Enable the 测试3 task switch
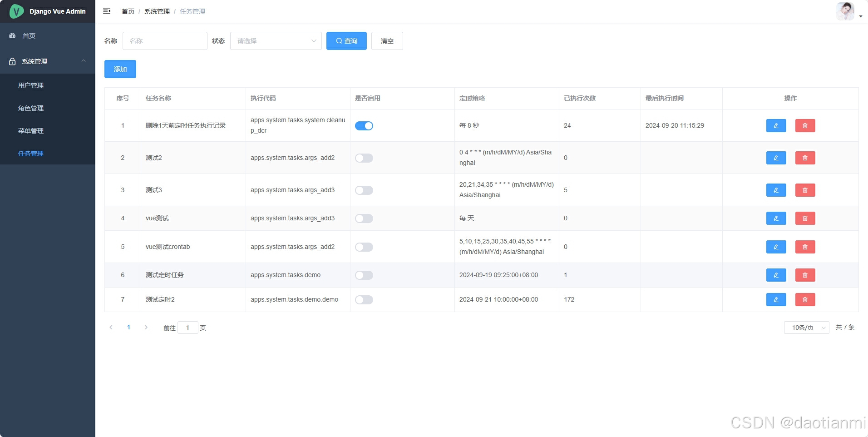868x437 pixels. (364, 190)
